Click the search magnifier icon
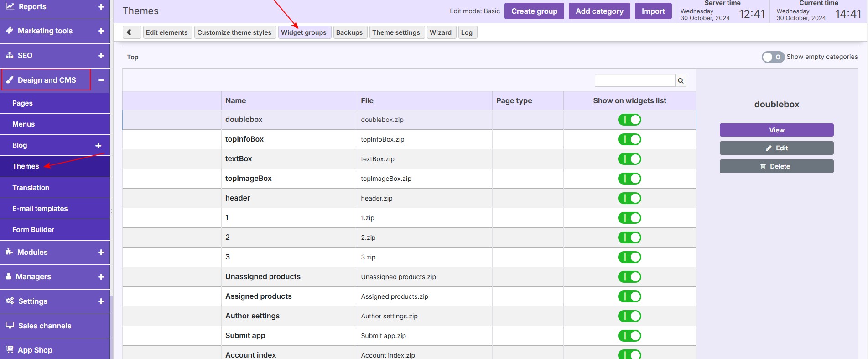 (x=681, y=80)
